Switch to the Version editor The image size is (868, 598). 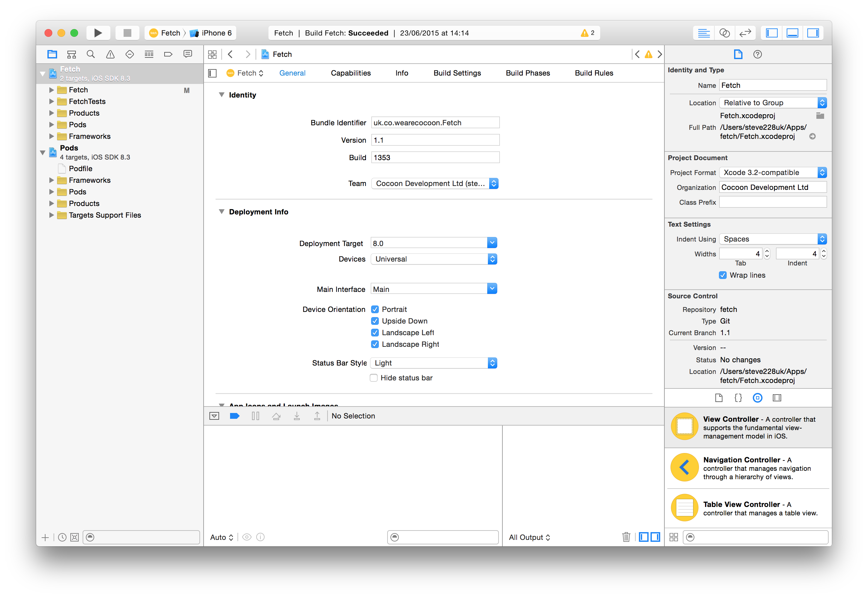tap(745, 33)
